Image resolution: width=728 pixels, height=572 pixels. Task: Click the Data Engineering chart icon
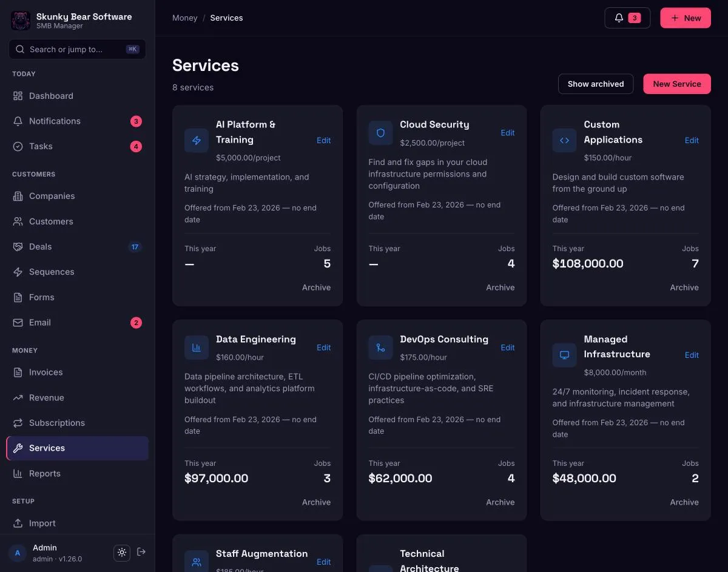coord(197,348)
